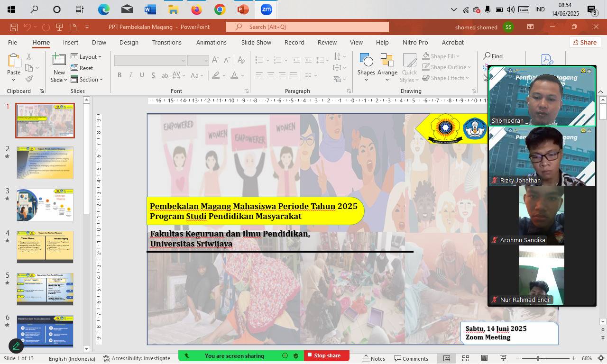607x364 pixels.
Task: Switch to the Design tab
Action: [x=129, y=42]
